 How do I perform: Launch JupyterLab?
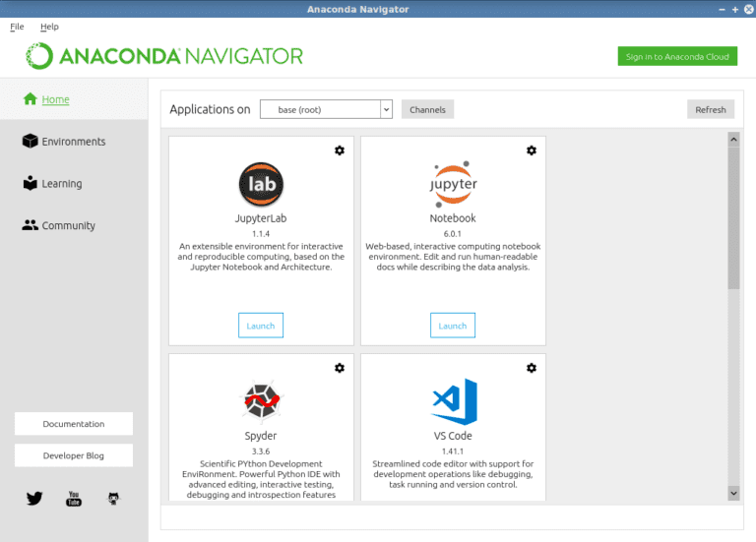tap(261, 326)
